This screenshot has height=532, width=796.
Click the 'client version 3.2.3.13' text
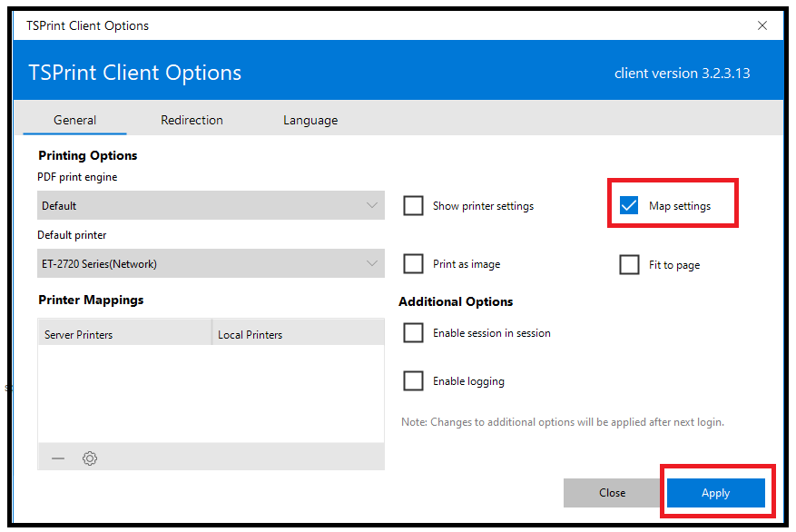[x=682, y=74]
